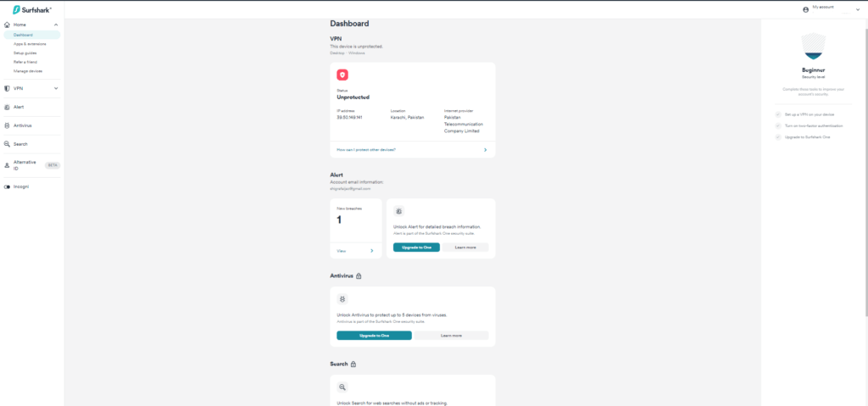Click the Home house icon in sidebar
The height and width of the screenshot is (406, 868).
click(7, 25)
